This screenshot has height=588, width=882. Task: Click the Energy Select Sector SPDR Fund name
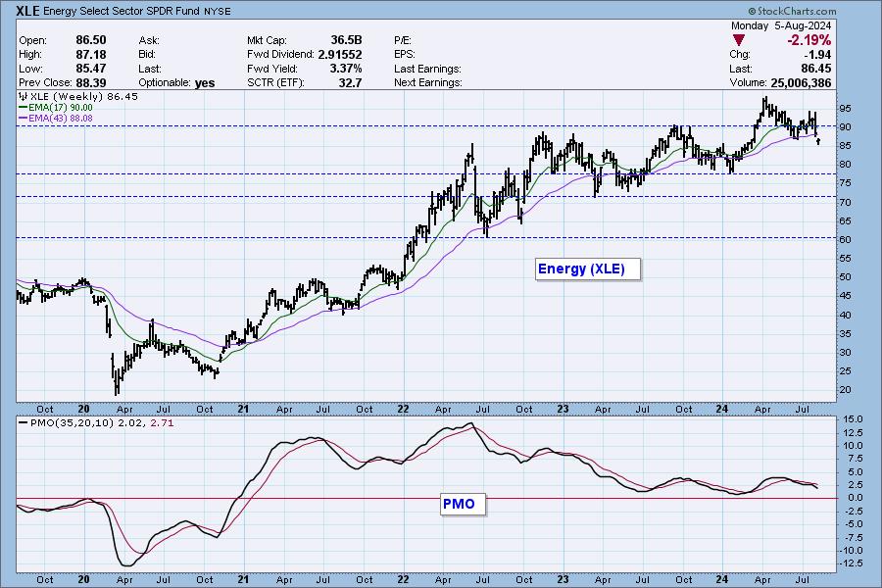121,11
